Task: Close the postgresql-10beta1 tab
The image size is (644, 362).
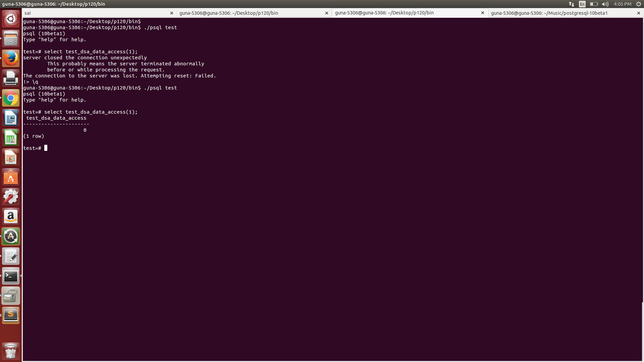Action: coord(638,13)
